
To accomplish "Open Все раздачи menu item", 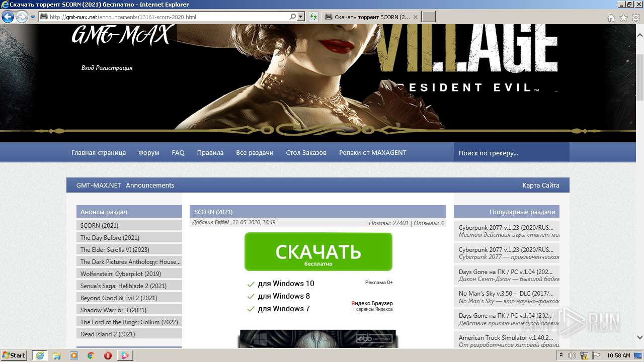I will (255, 152).
